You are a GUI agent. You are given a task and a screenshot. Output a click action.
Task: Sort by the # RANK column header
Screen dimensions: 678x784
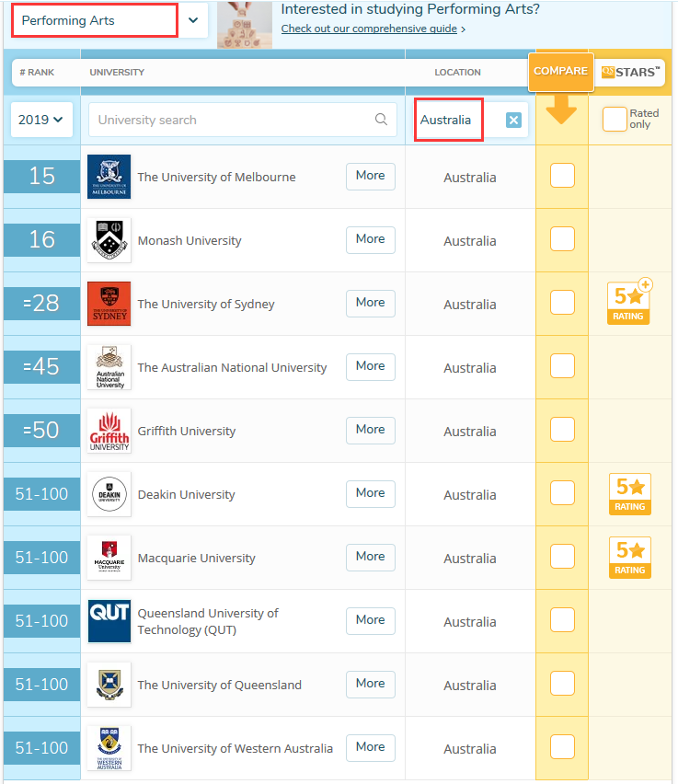tap(37, 72)
